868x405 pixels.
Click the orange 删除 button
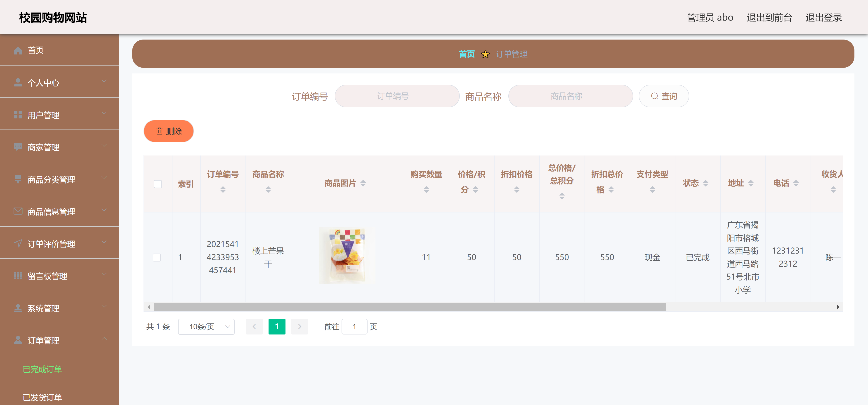(x=168, y=131)
